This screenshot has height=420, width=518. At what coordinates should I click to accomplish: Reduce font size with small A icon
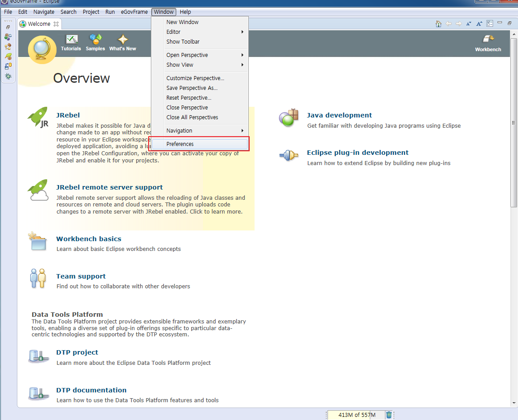click(469, 24)
